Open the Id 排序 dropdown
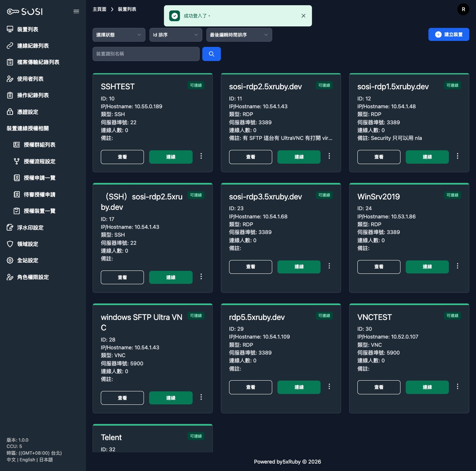 pos(176,35)
